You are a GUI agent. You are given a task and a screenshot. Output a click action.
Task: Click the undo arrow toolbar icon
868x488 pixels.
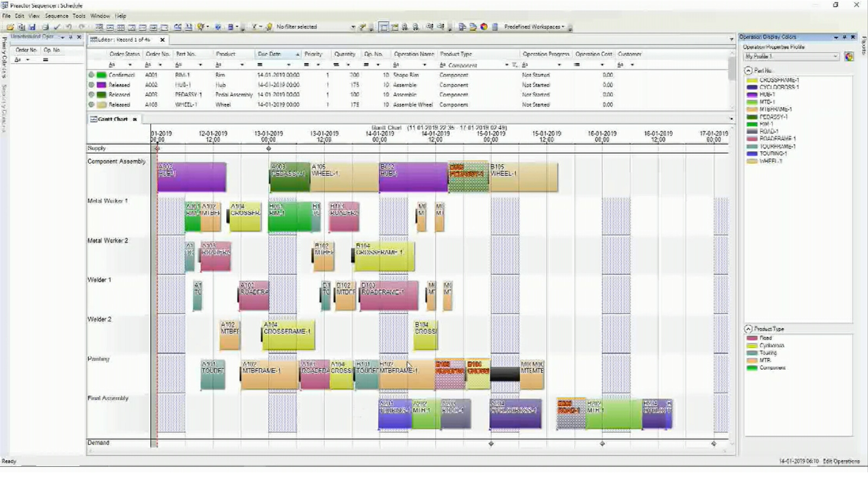click(x=69, y=27)
